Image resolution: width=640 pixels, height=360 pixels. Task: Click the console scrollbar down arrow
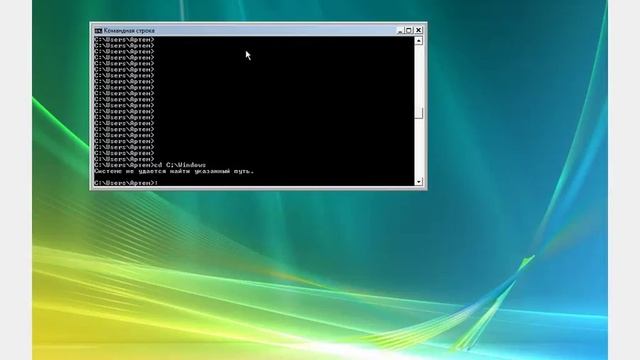(418, 182)
